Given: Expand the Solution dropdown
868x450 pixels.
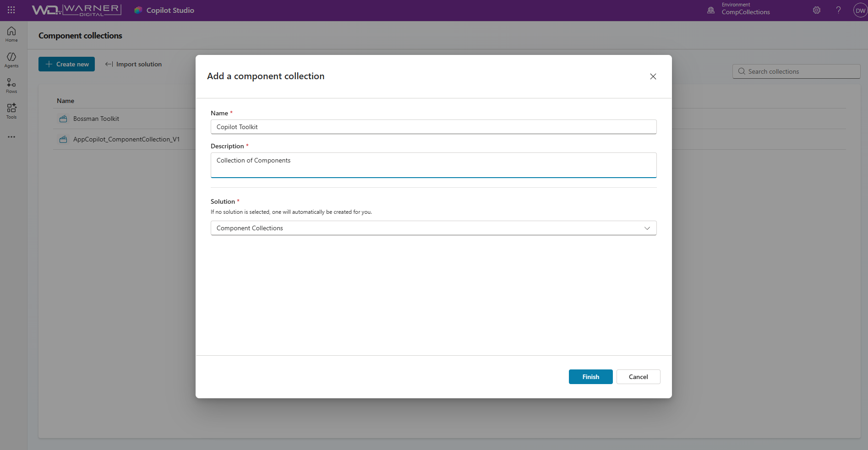Looking at the screenshot, I should click(x=433, y=228).
